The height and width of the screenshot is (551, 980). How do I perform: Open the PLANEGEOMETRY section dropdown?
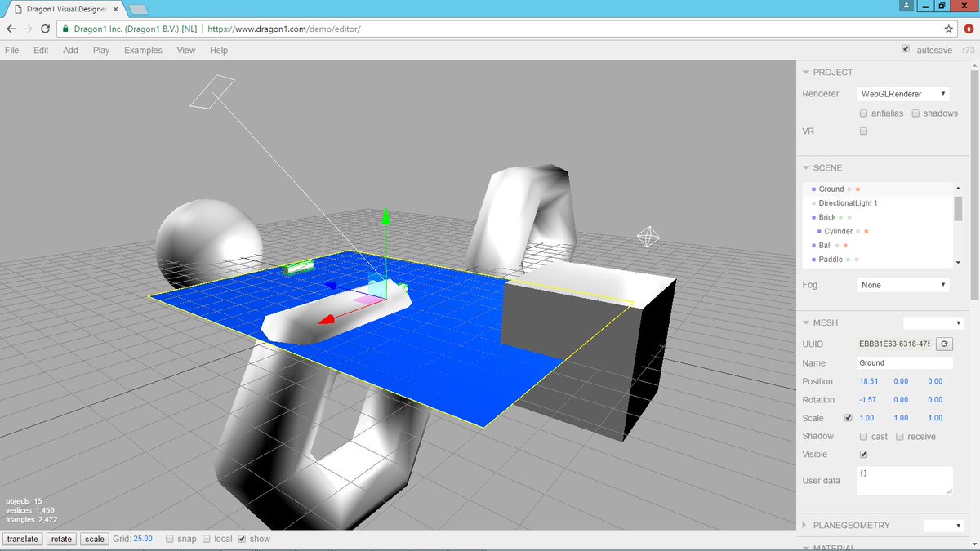pos(943,526)
